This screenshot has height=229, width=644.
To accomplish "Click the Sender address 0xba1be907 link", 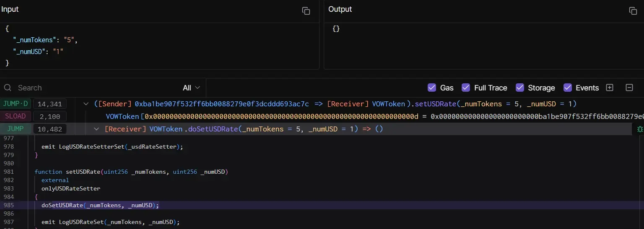I will (222, 104).
